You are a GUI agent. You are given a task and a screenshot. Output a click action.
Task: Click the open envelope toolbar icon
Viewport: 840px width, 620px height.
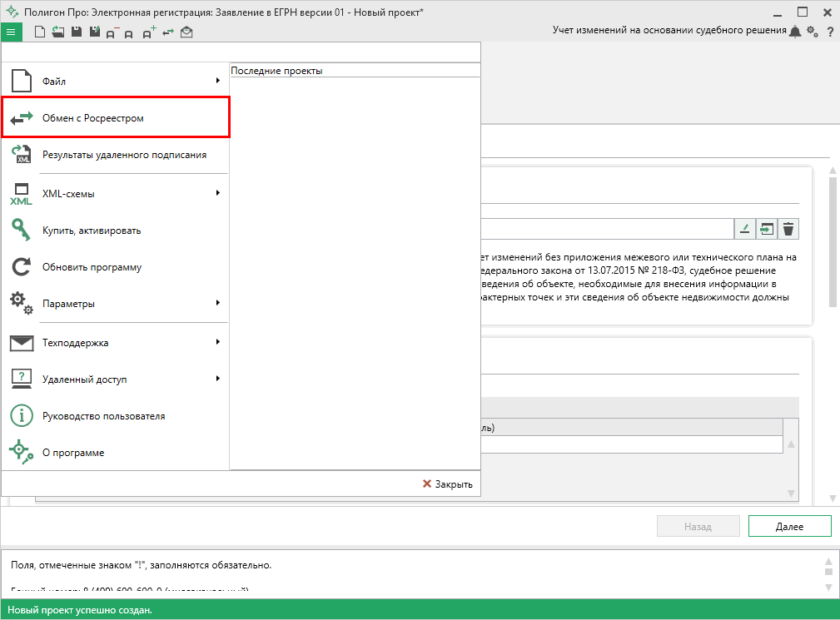(186, 32)
